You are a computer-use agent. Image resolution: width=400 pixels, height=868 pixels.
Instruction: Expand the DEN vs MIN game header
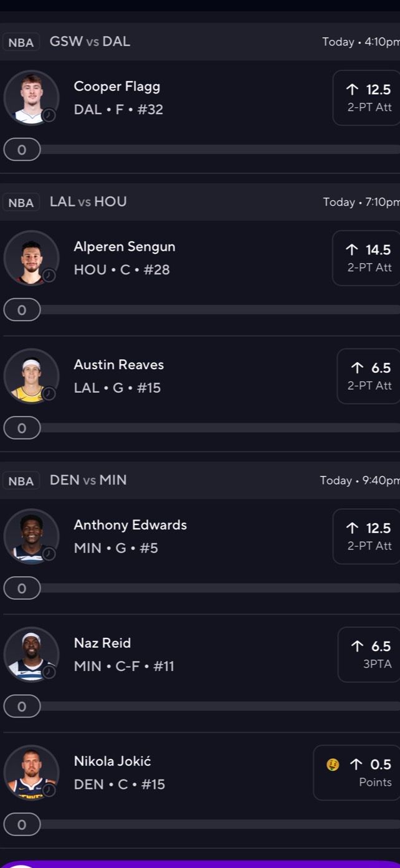[199, 480]
